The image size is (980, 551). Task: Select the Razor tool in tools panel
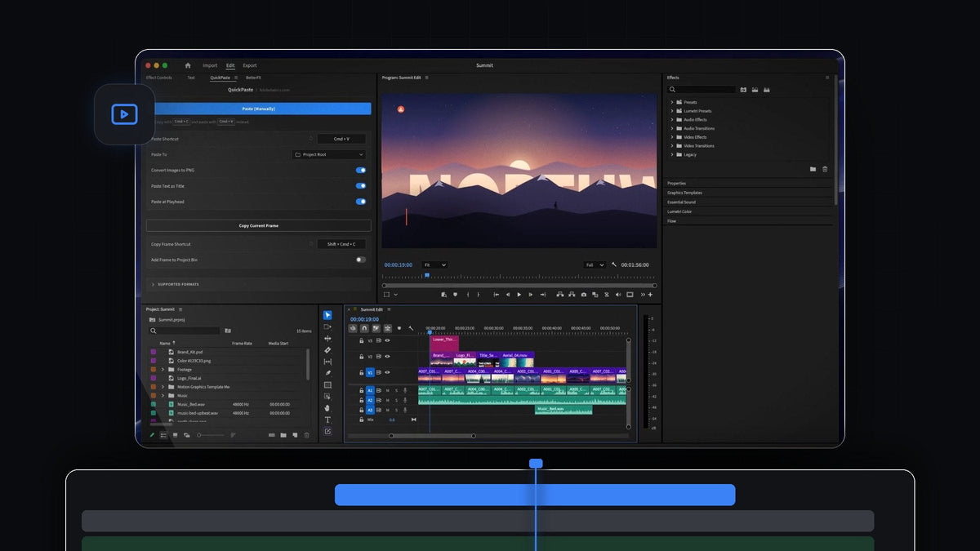coord(327,350)
